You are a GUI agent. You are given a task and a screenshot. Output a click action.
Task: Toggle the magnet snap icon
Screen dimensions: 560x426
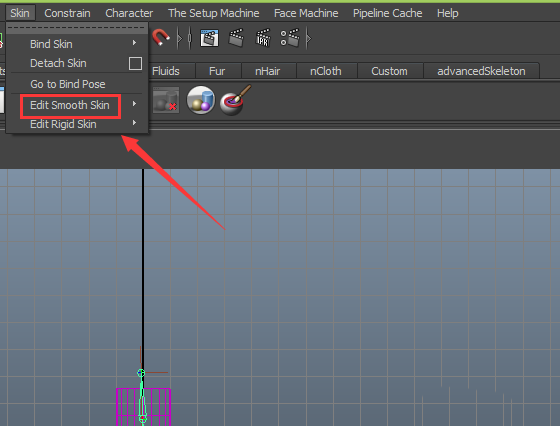tap(161, 37)
